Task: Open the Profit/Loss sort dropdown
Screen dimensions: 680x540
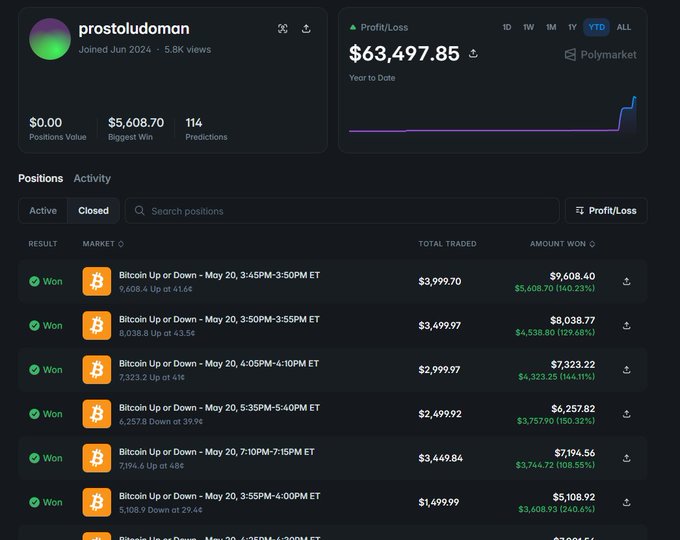Action: (606, 211)
